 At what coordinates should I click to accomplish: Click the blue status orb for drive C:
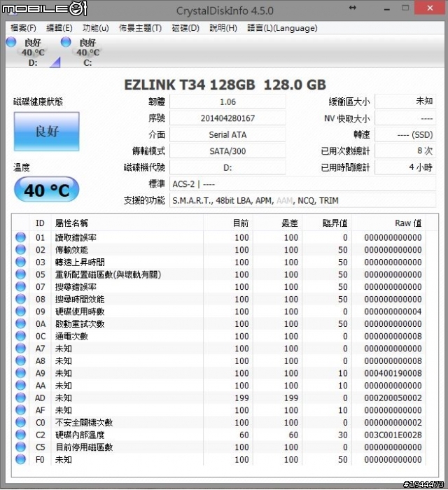coord(66,42)
